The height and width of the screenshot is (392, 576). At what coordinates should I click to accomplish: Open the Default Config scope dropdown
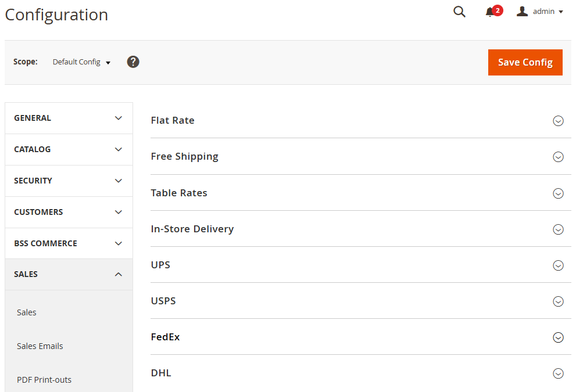[x=81, y=62]
